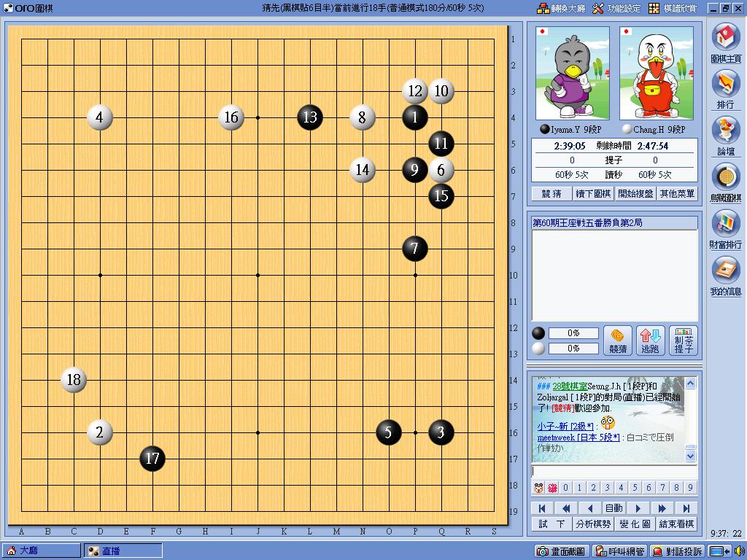This screenshot has width=747, height=560.
Task: Click quick-chat number 2 button
Action: point(594,488)
